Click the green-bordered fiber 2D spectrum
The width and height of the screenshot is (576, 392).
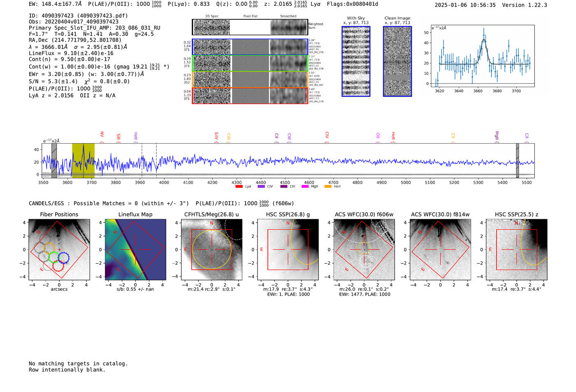click(250, 63)
